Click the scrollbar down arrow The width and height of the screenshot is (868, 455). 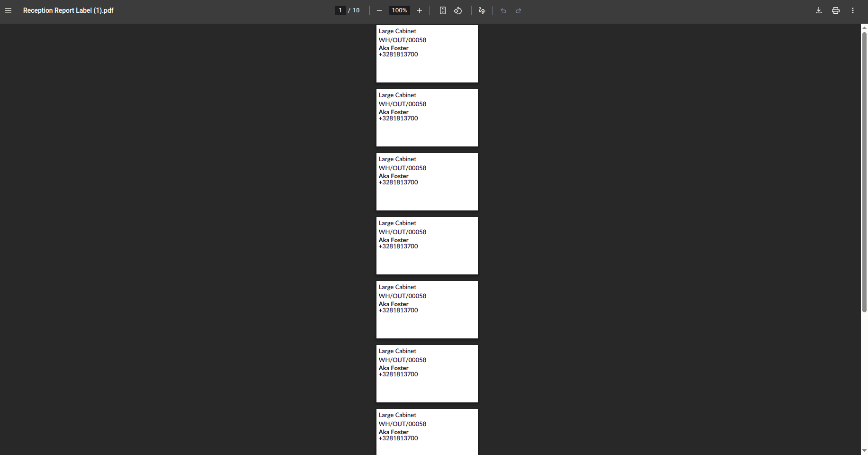pos(864,451)
